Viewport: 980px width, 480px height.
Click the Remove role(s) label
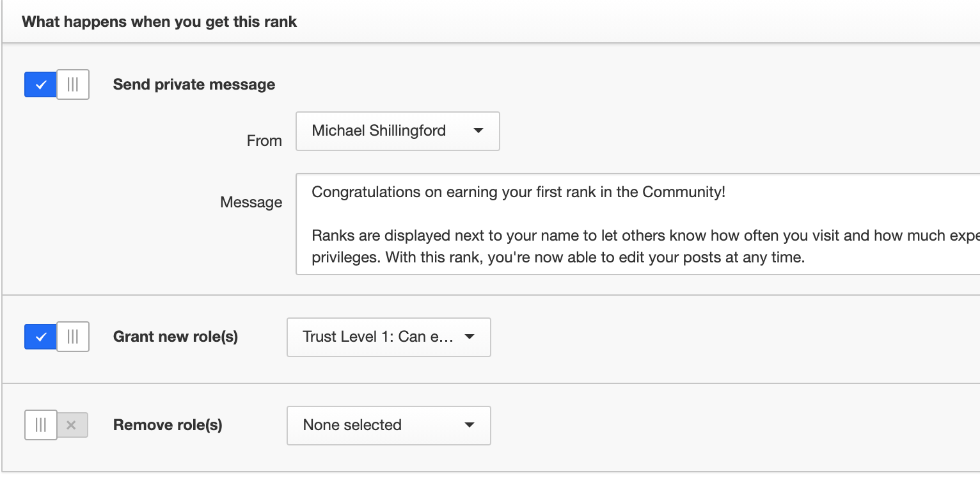click(x=168, y=425)
